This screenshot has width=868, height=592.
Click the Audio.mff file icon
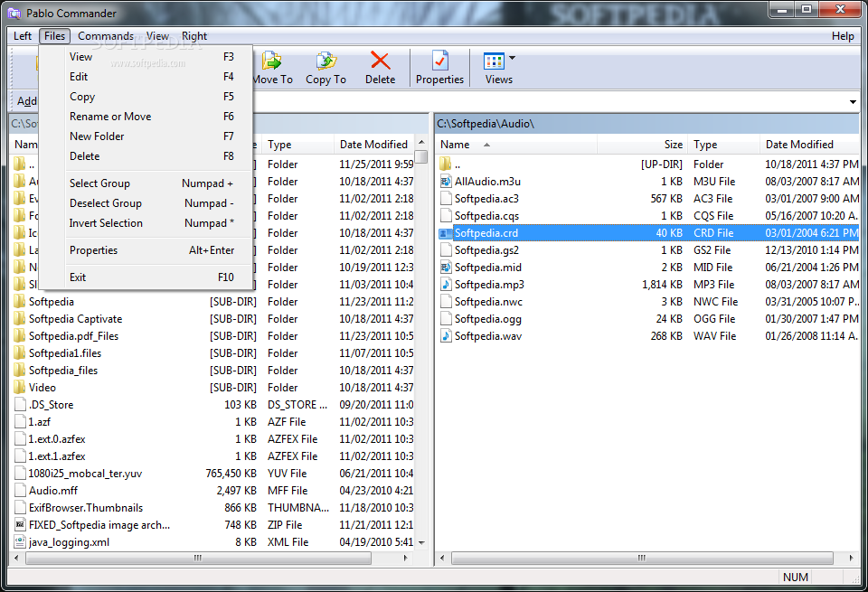(20, 490)
